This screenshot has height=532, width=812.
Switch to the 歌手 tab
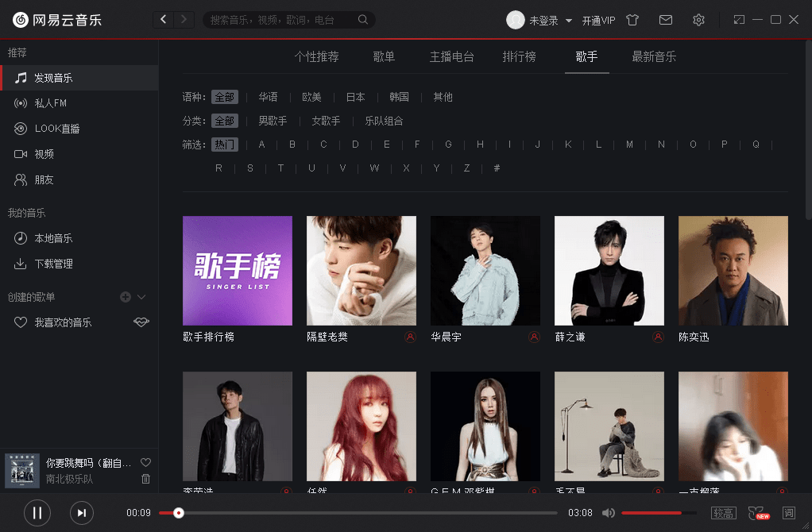coord(586,56)
